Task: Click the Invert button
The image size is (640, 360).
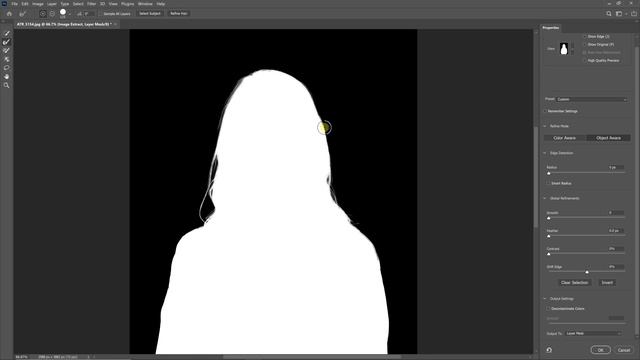Action: click(607, 282)
